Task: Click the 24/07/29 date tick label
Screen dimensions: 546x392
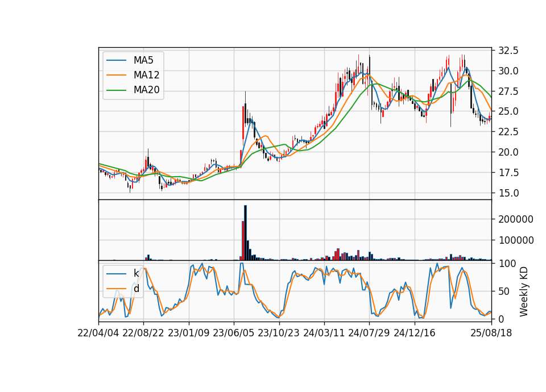Action: point(369,333)
